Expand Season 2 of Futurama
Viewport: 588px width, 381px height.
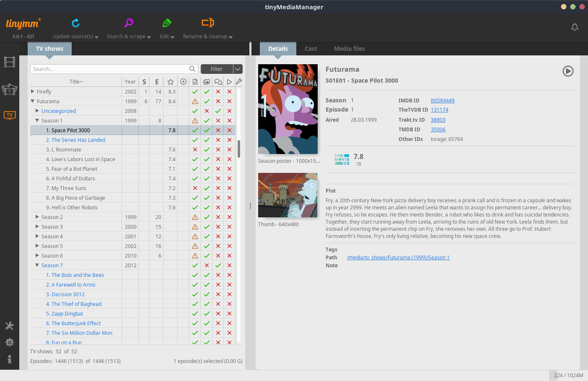click(37, 217)
